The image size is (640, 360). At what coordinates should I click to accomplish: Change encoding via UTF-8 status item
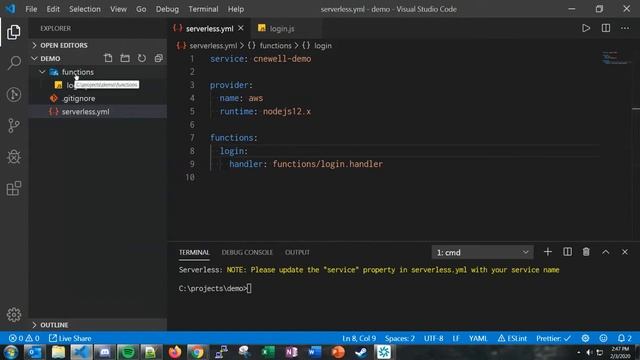(x=433, y=338)
